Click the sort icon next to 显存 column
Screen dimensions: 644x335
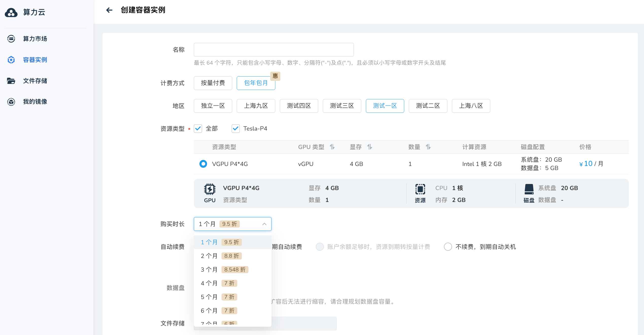[370, 147]
